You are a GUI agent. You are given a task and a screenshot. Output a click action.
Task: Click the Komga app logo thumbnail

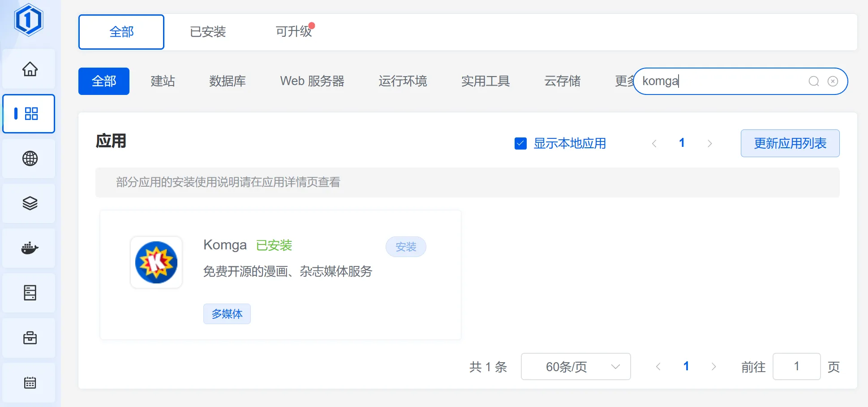click(x=156, y=262)
